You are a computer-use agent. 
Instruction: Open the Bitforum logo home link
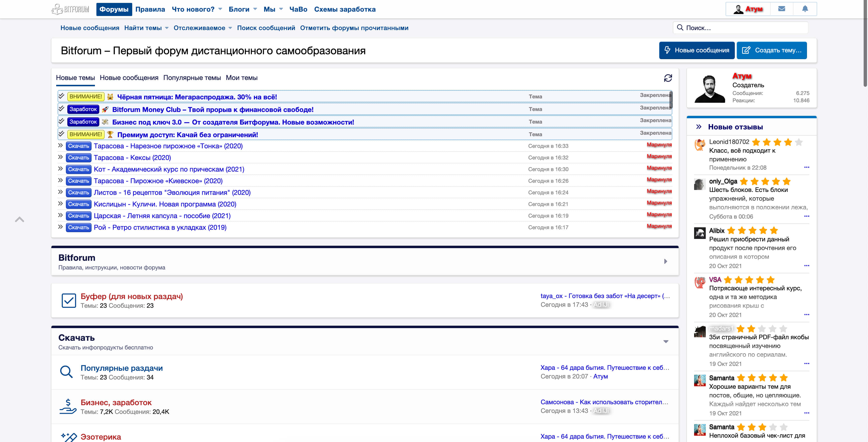pyautogui.click(x=70, y=9)
